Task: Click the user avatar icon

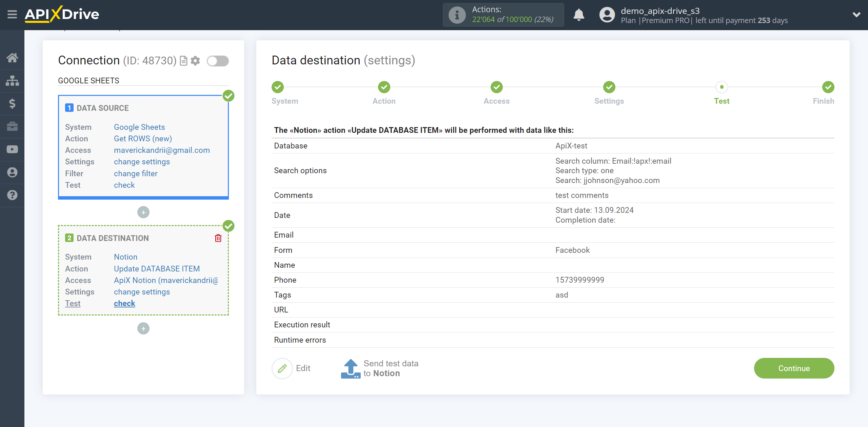Action: click(x=607, y=15)
